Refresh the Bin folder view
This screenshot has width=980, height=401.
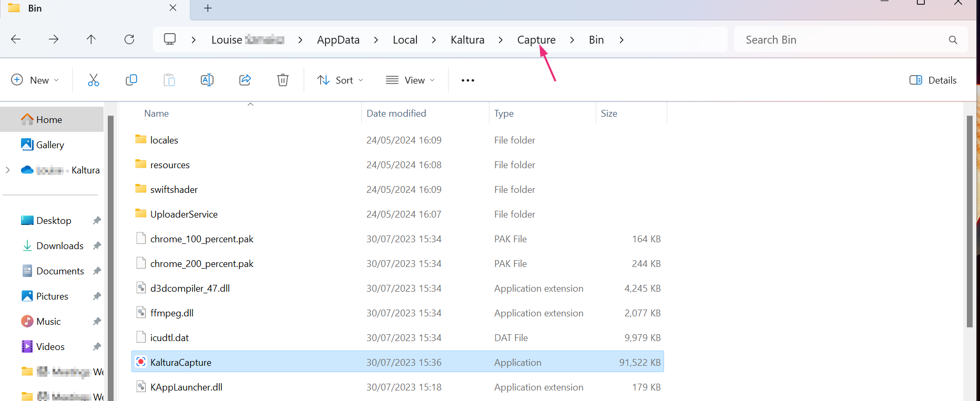[x=129, y=39]
